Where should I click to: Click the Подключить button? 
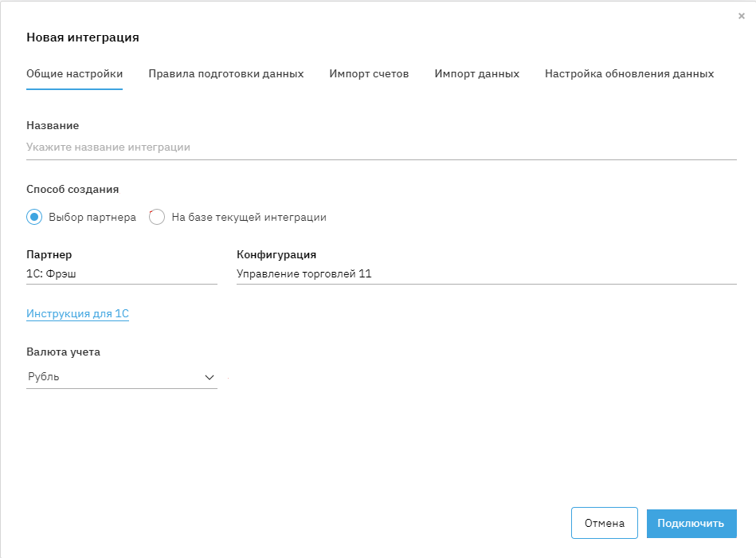pyautogui.click(x=691, y=524)
